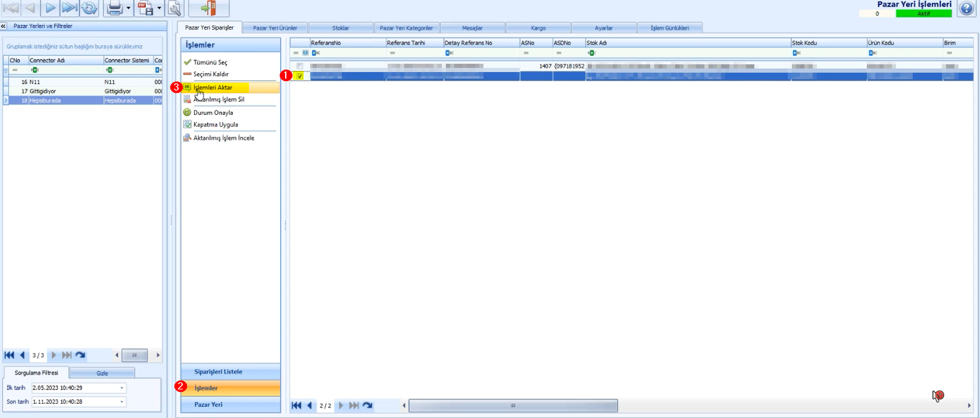Viewport: 980px width, 418px height.
Task: Open the wrench document settings icon
Action: pos(174,8)
